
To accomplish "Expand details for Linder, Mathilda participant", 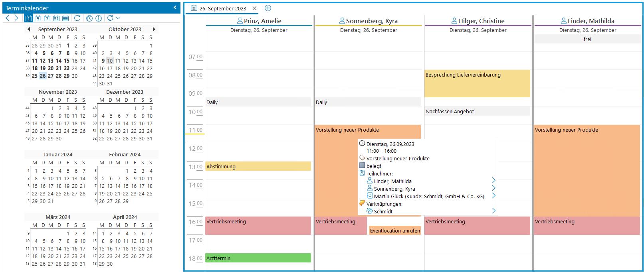I will [x=493, y=181].
